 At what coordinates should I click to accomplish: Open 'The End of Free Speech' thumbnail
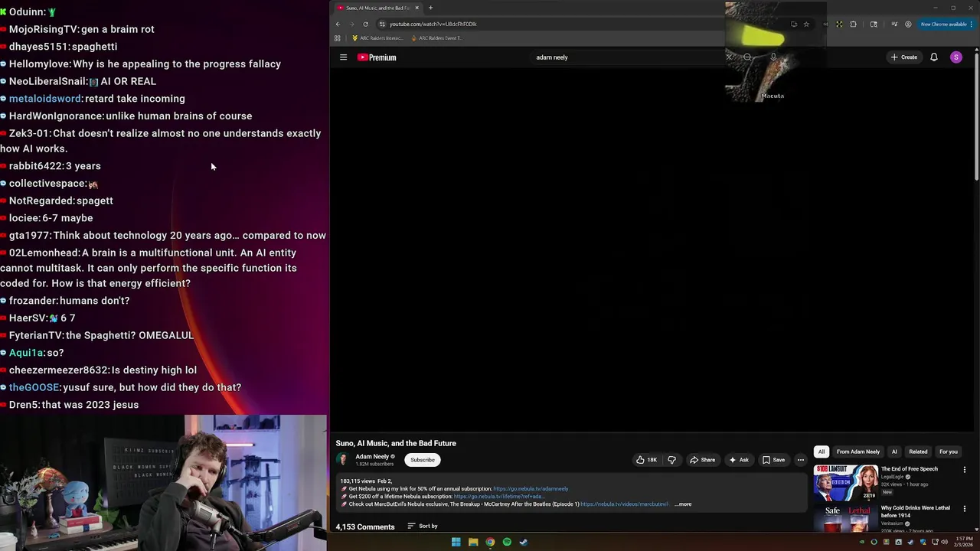tap(846, 482)
